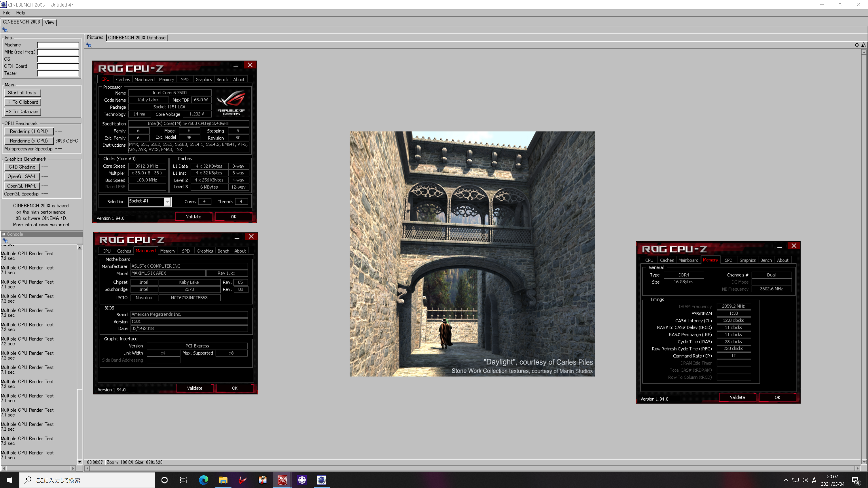Click the OS input field
The image size is (868, 488).
pos(58,59)
